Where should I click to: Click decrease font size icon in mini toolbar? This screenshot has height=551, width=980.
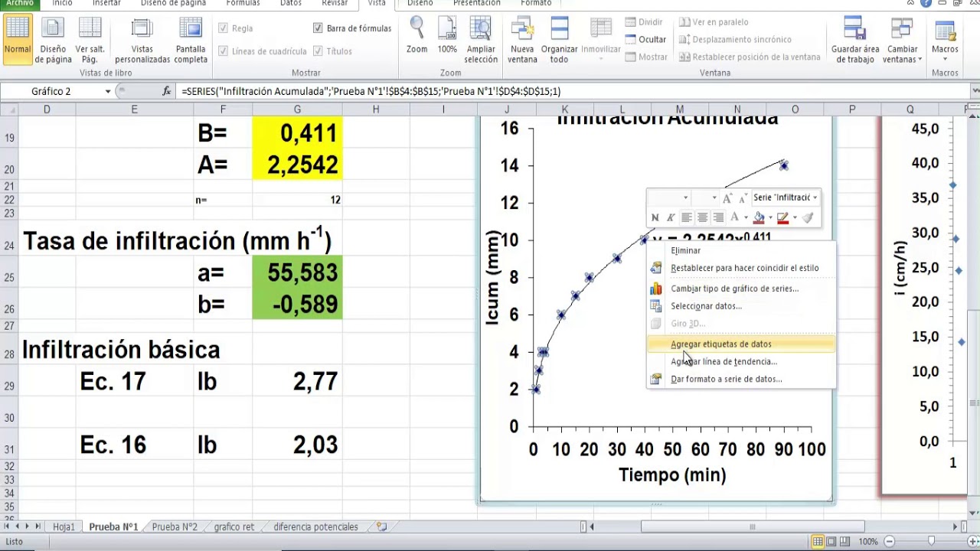click(742, 198)
